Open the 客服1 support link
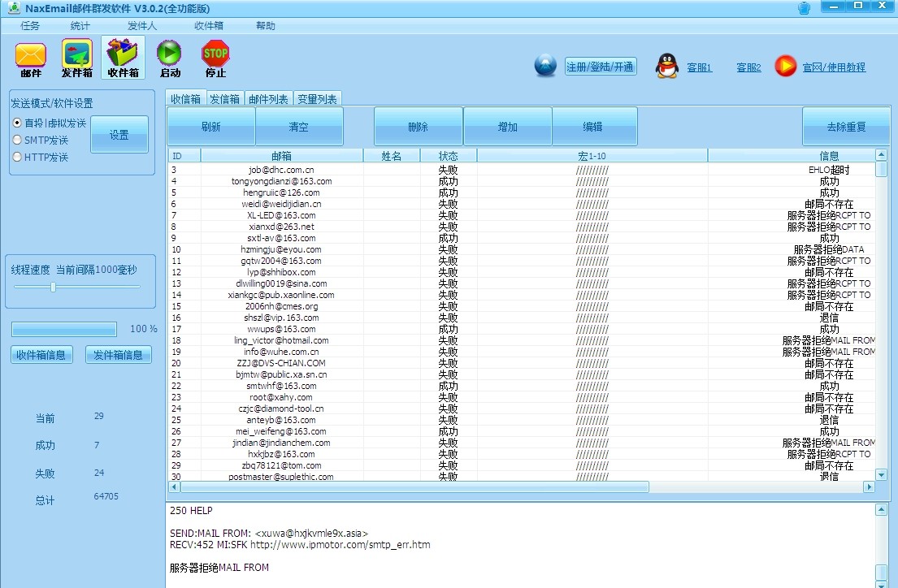This screenshot has width=898, height=588. 699,67
